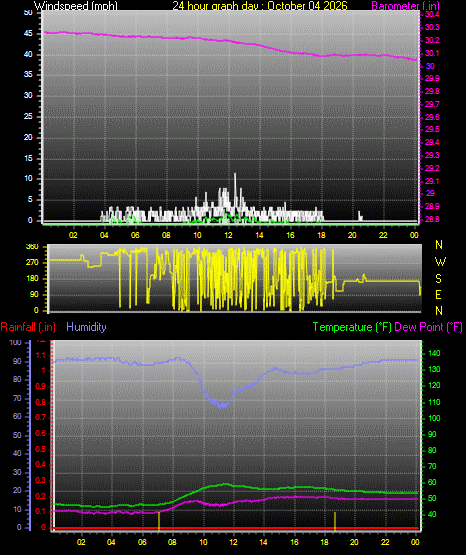Screen dimensions: 466x555
Task: Click the yellow sunrise marker near hour 07
Action: click(159, 521)
